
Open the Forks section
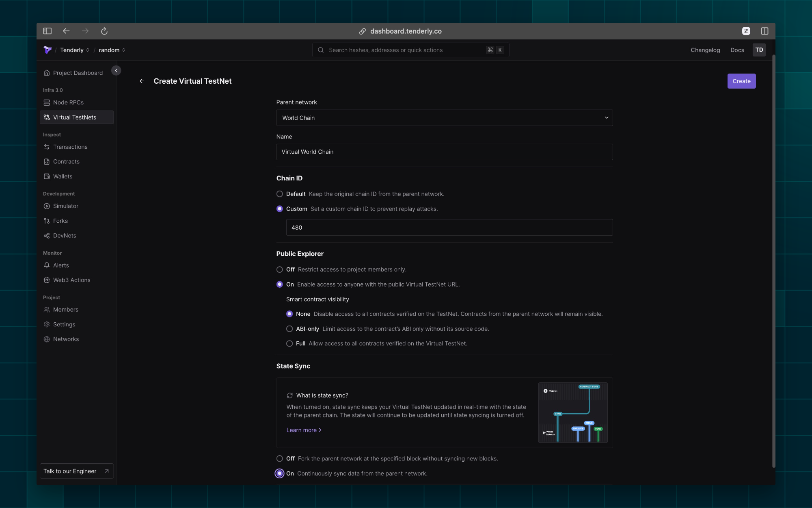(60, 221)
